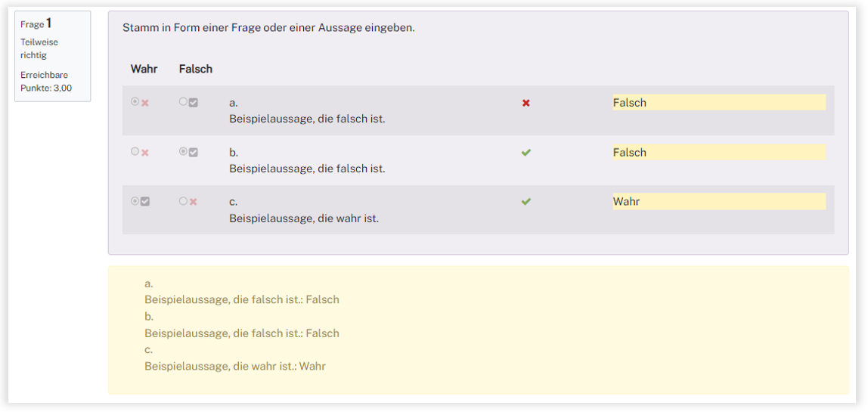868x412 pixels.
Task: Click the grey check beside row b's Falsch radio
Action: [194, 153]
